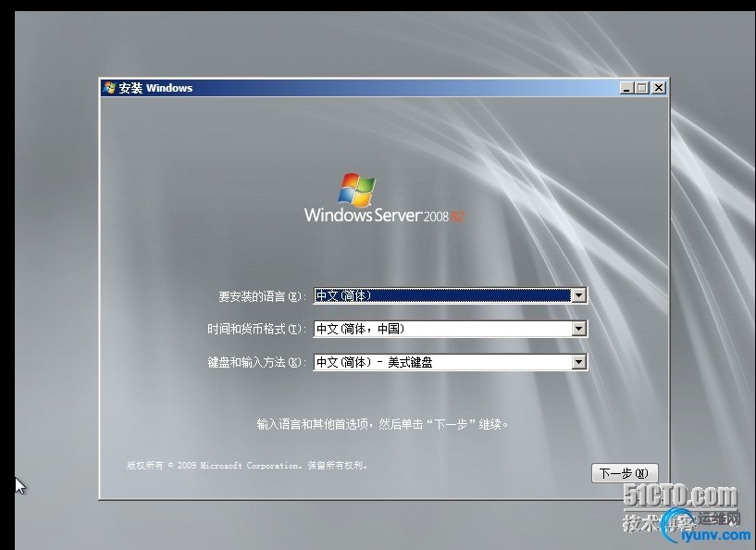Expand the time and currency format dropdown arrow
The width and height of the screenshot is (756, 550).
[x=578, y=329]
